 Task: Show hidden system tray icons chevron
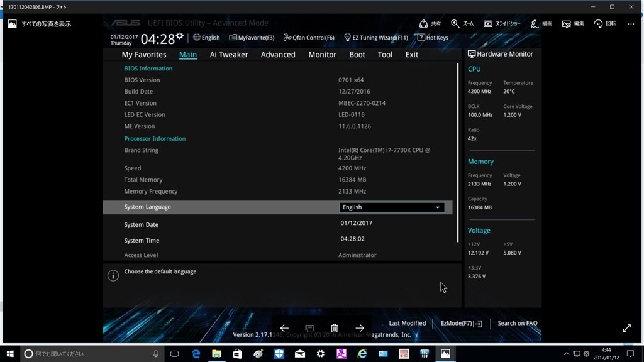pos(567,354)
